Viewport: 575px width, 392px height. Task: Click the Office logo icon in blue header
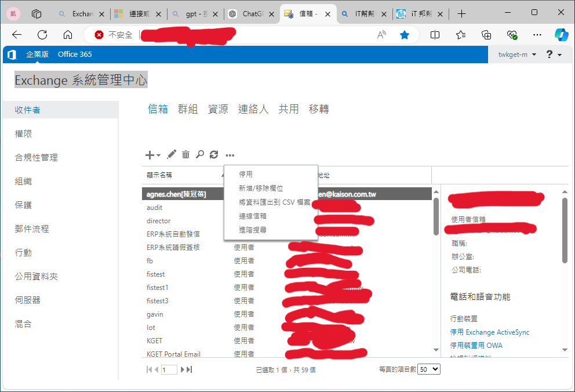(12, 55)
